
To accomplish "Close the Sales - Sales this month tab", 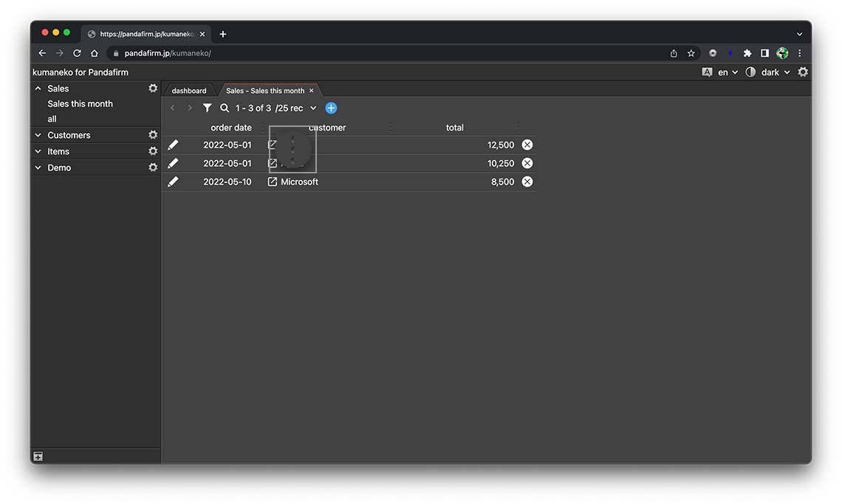I will tap(312, 91).
